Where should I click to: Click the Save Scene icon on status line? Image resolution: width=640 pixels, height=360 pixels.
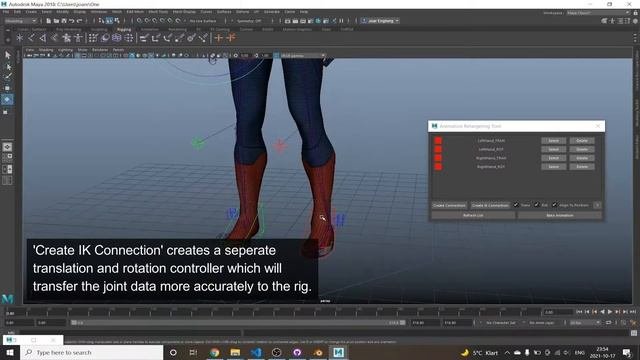64,21
